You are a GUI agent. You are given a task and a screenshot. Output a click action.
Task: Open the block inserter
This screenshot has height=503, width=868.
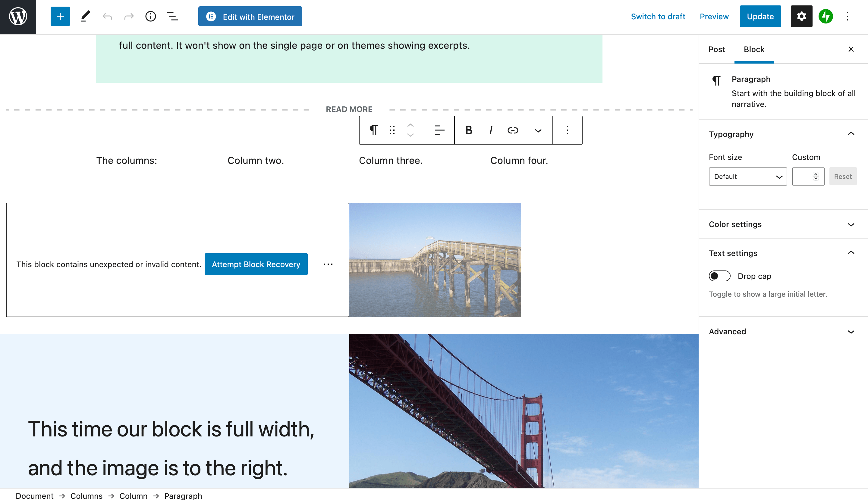60,16
